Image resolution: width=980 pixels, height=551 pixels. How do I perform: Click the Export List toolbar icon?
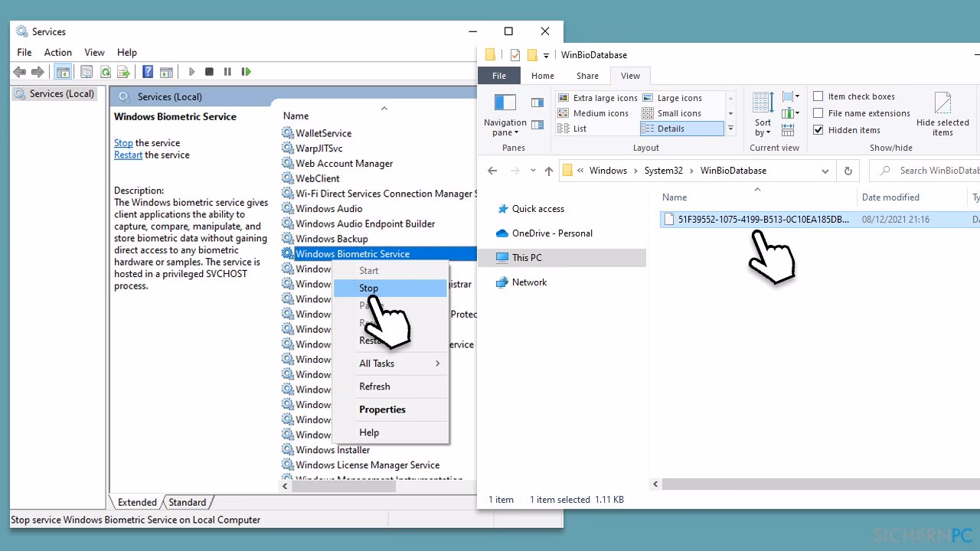[x=122, y=72]
